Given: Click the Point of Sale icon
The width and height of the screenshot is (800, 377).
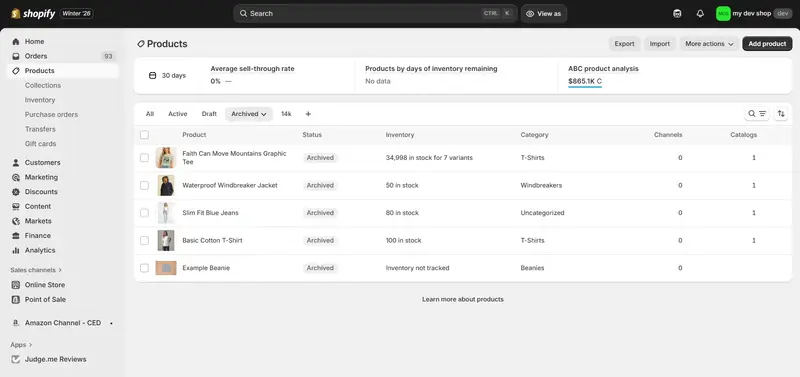Looking at the screenshot, I should [x=16, y=299].
